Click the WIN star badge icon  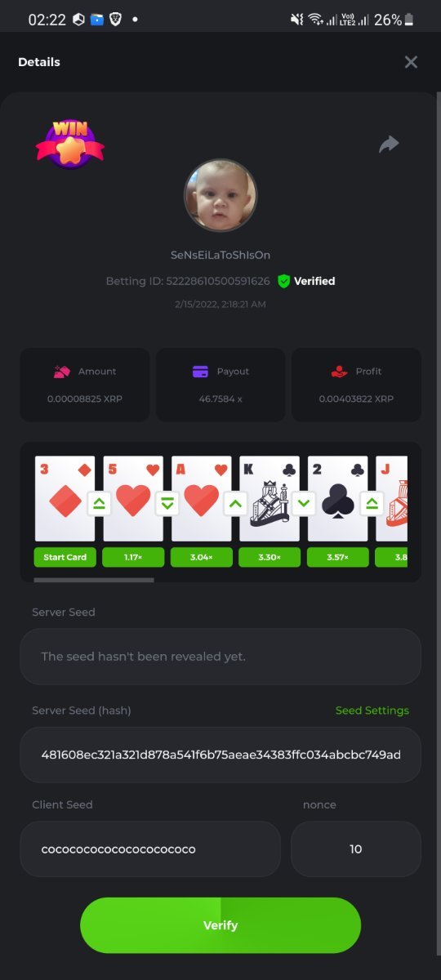click(69, 144)
